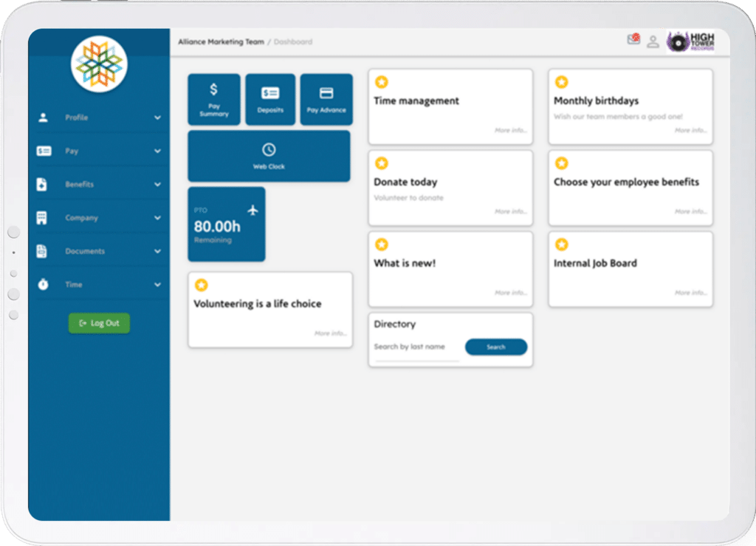The height and width of the screenshot is (546, 756).
Task: Click the star on Time management card
Action: 382,81
